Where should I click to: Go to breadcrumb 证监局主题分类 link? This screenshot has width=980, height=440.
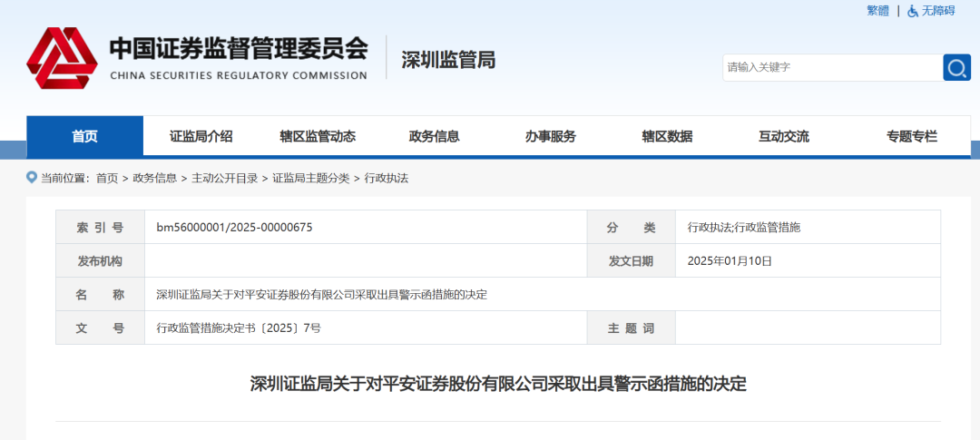click(x=310, y=178)
